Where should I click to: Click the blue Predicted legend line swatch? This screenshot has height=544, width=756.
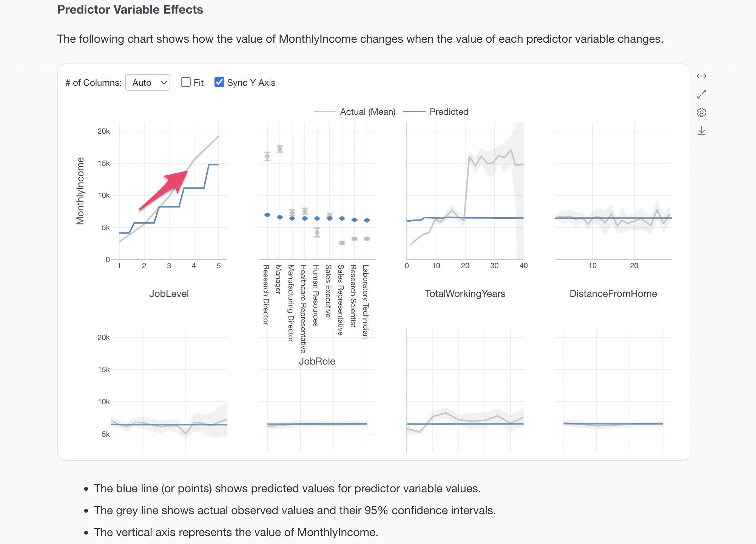414,112
